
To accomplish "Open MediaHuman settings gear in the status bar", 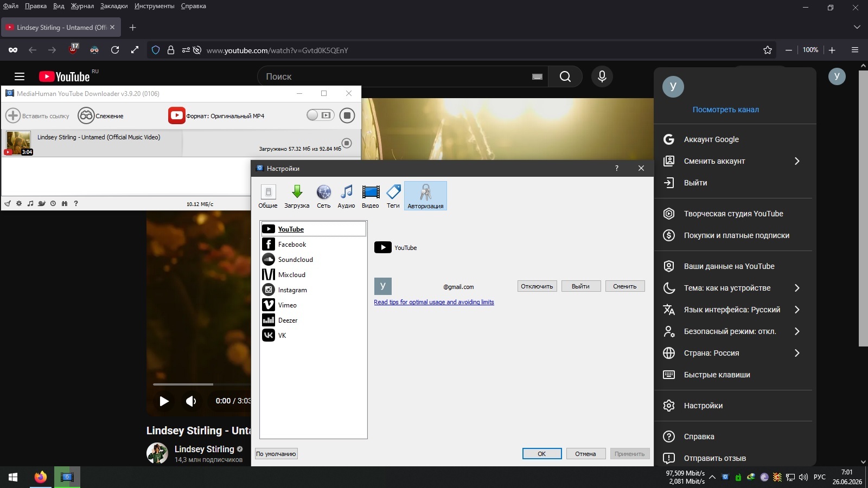I will pos(19,204).
